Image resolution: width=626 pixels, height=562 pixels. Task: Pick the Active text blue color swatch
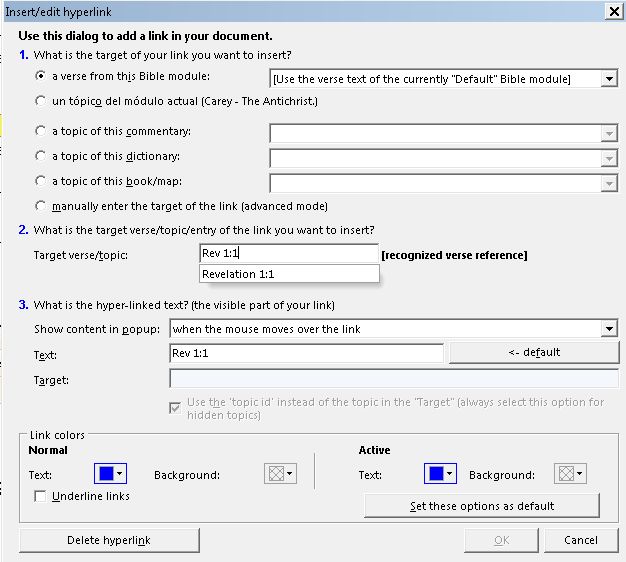point(436,474)
